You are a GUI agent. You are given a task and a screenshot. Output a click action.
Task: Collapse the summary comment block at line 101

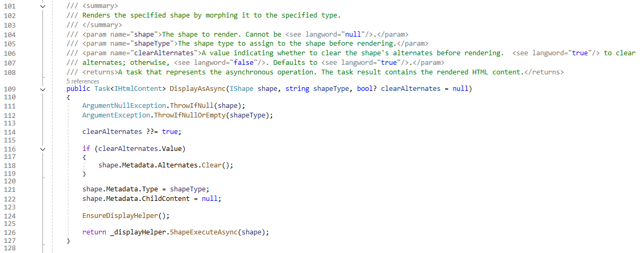coord(43,5)
